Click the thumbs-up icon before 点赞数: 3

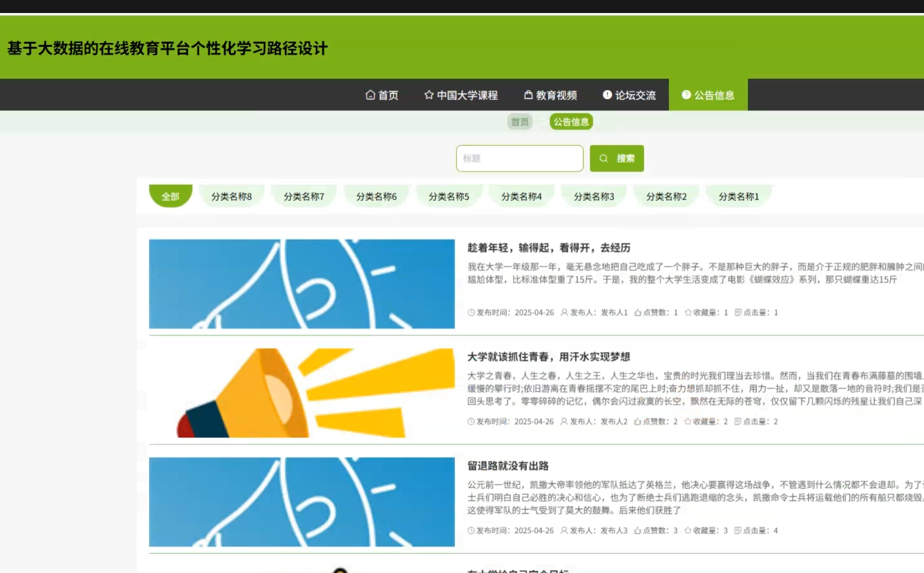(x=637, y=530)
